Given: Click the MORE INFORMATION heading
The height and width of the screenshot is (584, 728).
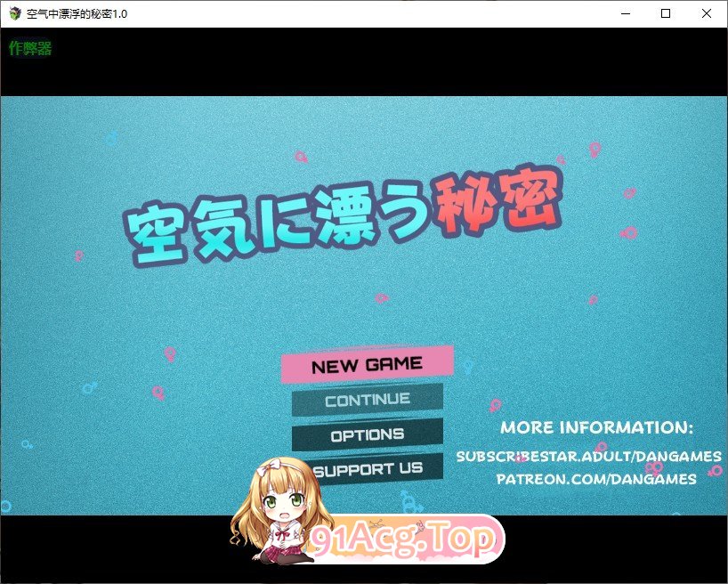Looking at the screenshot, I should point(596,427).
